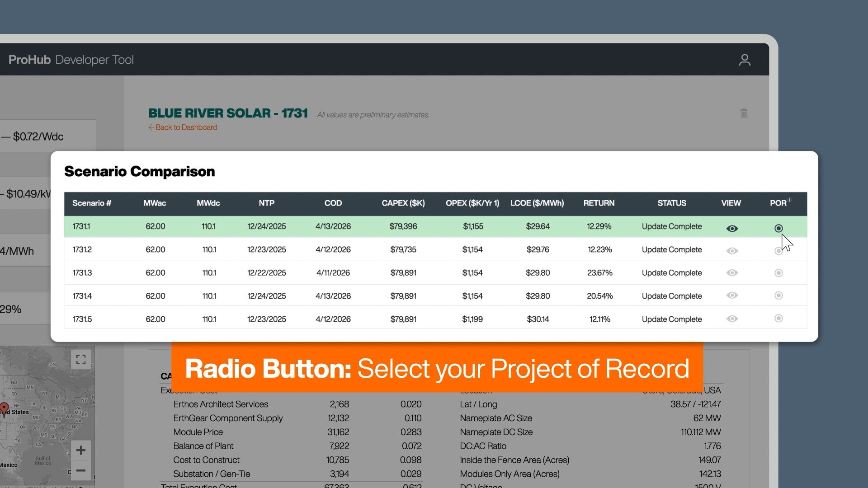
Task: Select scenario 1731.5 POR radio button
Action: 778,319
